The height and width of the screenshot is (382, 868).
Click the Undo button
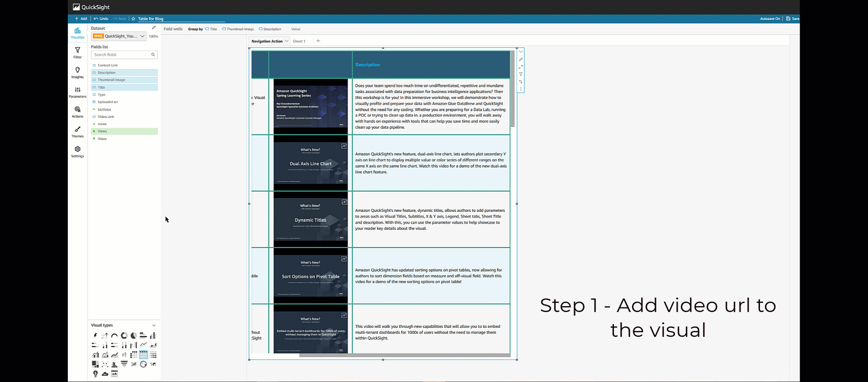[101, 19]
